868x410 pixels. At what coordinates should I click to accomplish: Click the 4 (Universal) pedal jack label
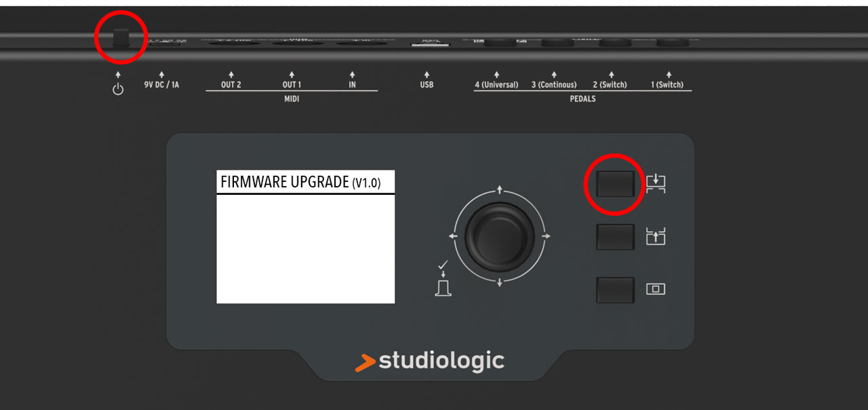(496, 85)
